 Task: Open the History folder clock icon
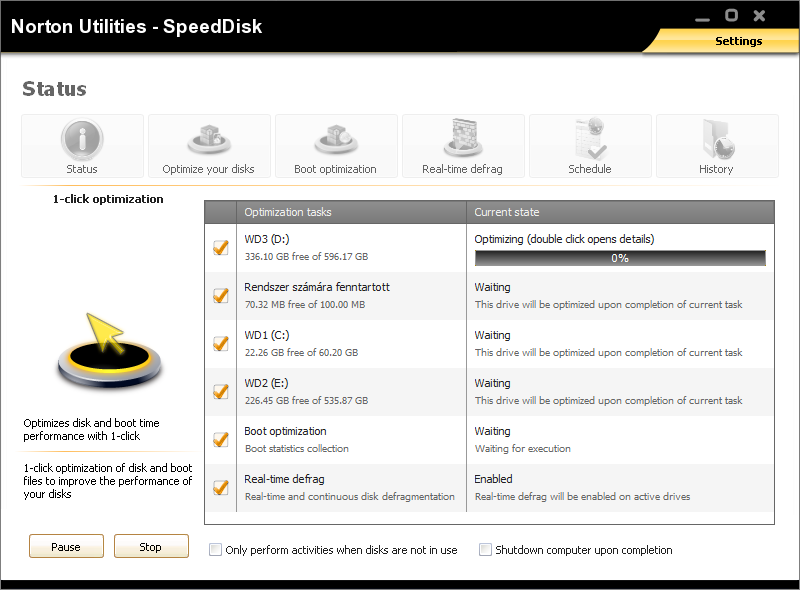(717, 139)
